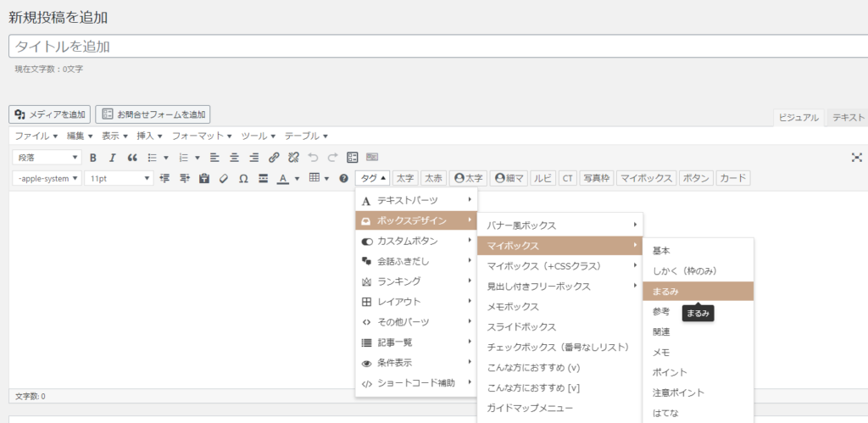Open keyboard shortcuts help icon

click(344, 178)
